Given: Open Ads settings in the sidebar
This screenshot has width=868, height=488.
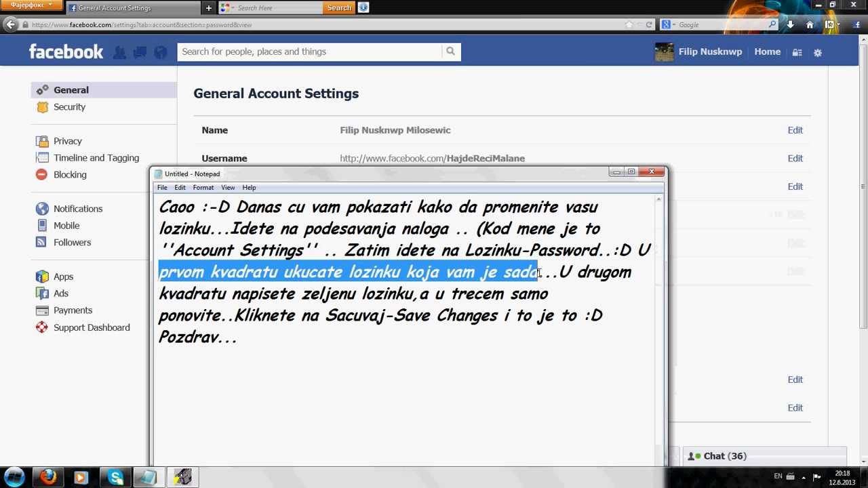Looking at the screenshot, I should [61, 293].
